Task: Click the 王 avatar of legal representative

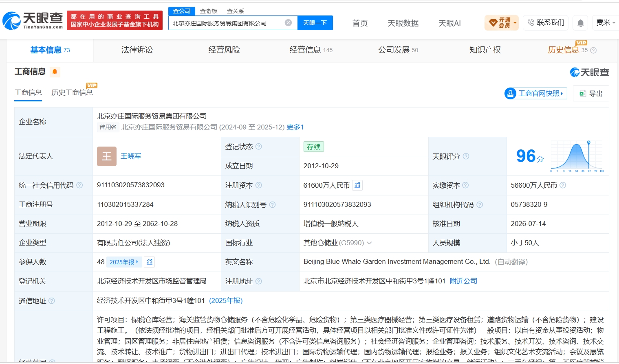Action: [x=107, y=156]
